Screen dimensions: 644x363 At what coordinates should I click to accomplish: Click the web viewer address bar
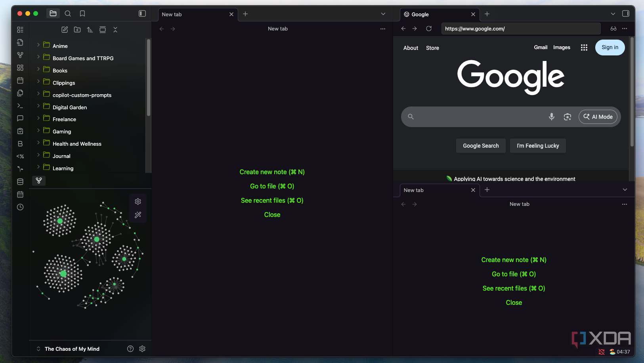(521, 29)
